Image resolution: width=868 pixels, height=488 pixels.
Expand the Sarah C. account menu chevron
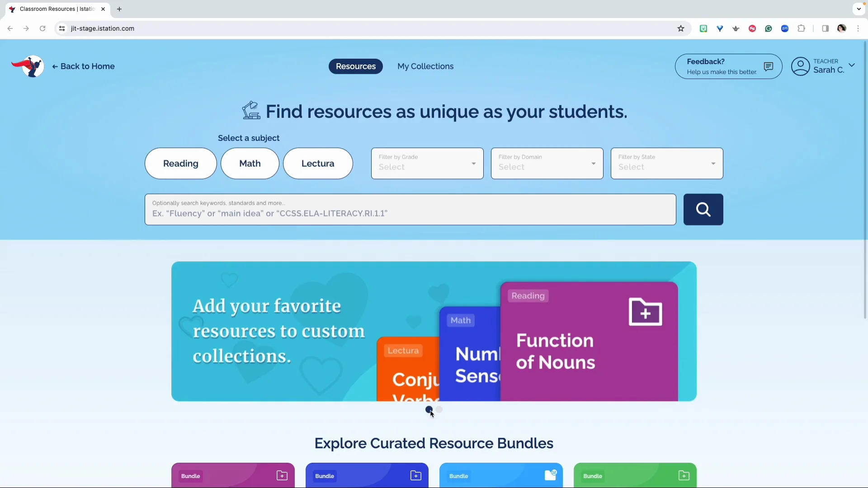coord(852,65)
